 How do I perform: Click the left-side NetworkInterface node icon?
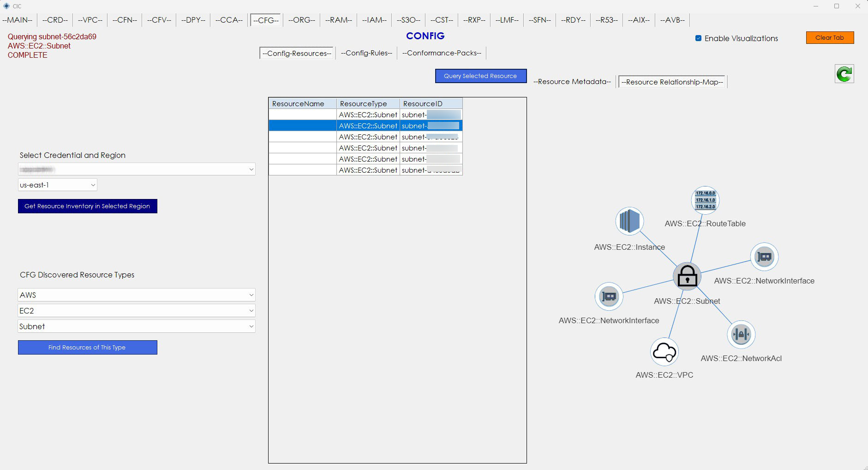pos(609,296)
